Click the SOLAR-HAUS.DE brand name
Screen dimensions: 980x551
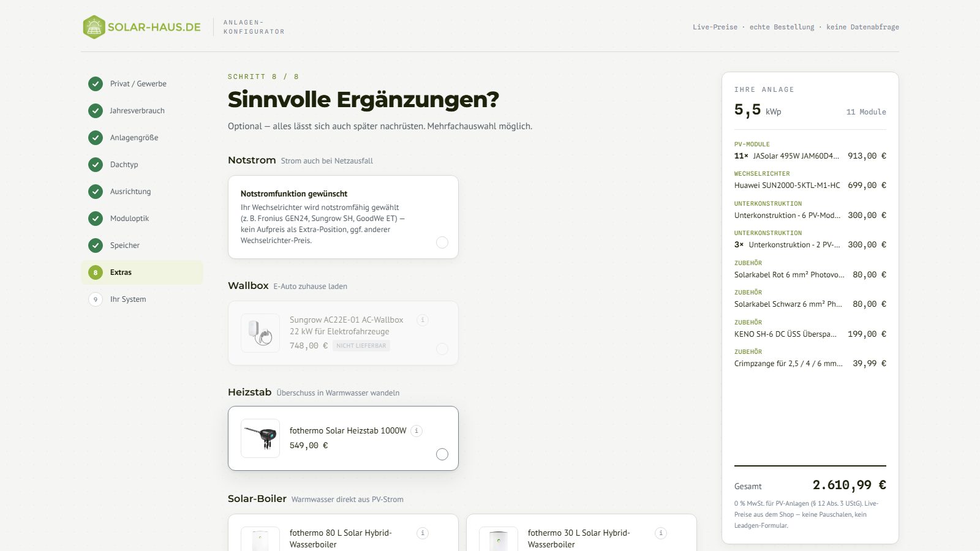click(x=154, y=27)
